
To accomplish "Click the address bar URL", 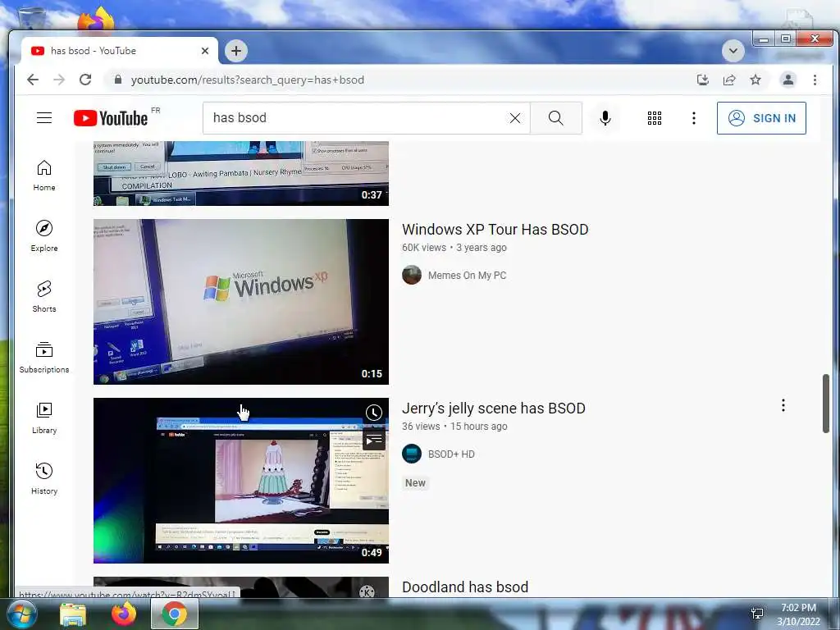I will tap(248, 80).
